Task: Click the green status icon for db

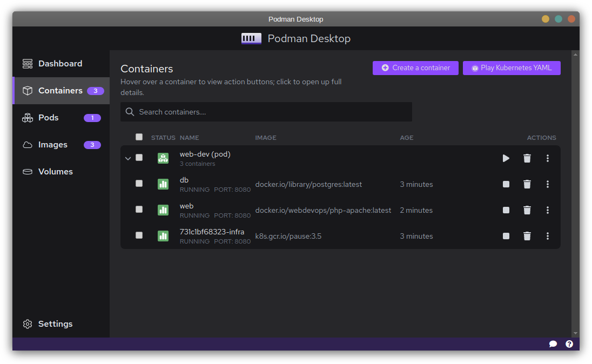Action: (x=163, y=184)
